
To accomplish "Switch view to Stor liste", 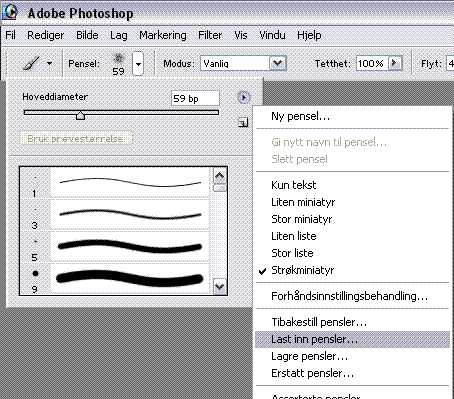I will click(x=292, y=253).
